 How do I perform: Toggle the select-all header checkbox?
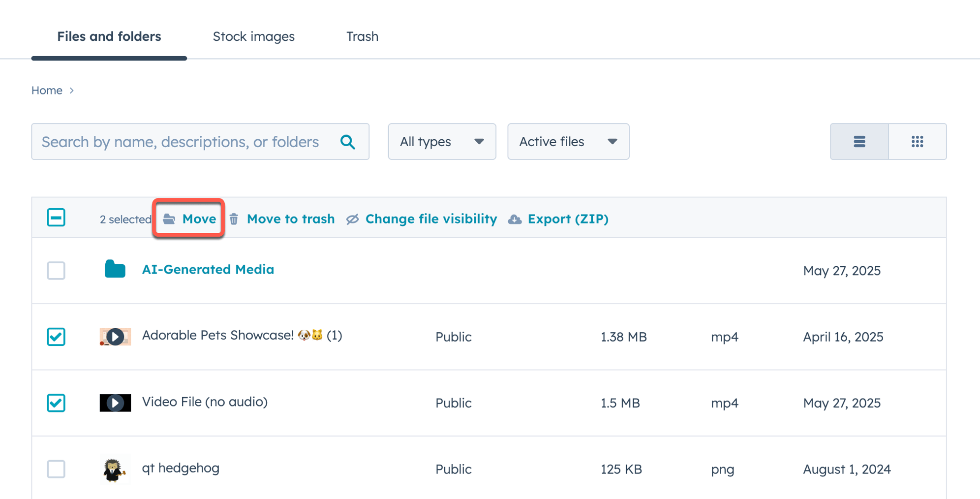coord(56,218)
